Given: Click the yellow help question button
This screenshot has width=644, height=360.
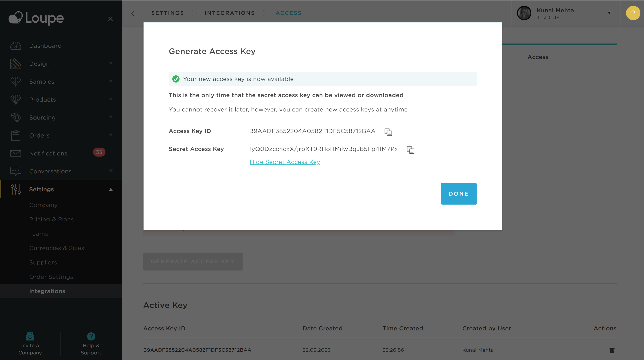Looking at the screenshot, I should point(633,13).
